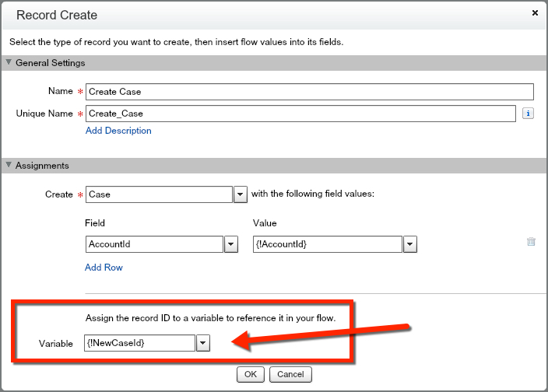
Task: Close the Record Create dialog
Action: (535, 13)
